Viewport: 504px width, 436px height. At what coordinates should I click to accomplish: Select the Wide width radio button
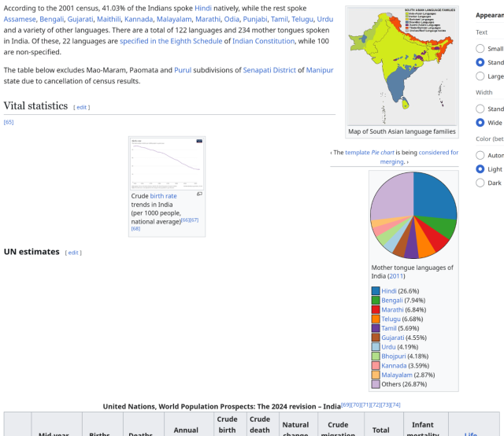pos(480,123)
